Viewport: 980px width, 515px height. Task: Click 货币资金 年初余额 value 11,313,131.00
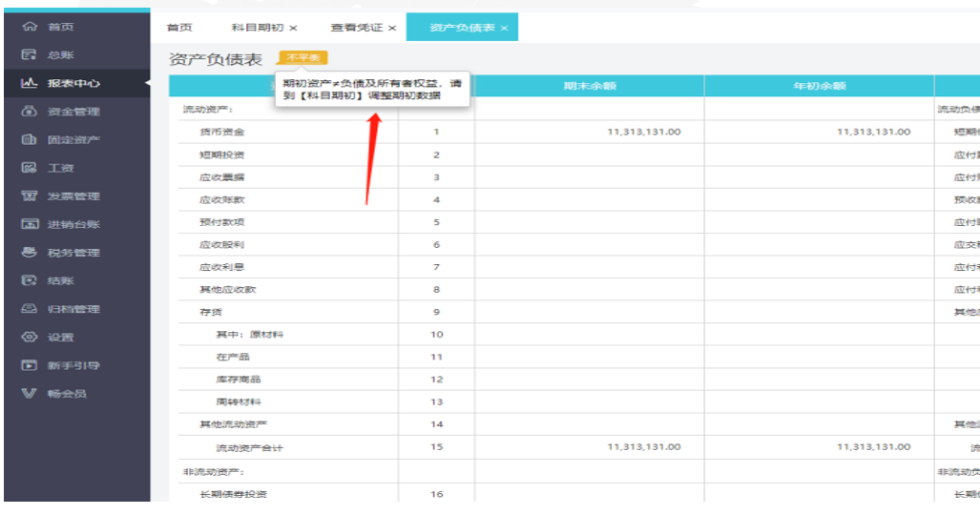click(874, 132)
